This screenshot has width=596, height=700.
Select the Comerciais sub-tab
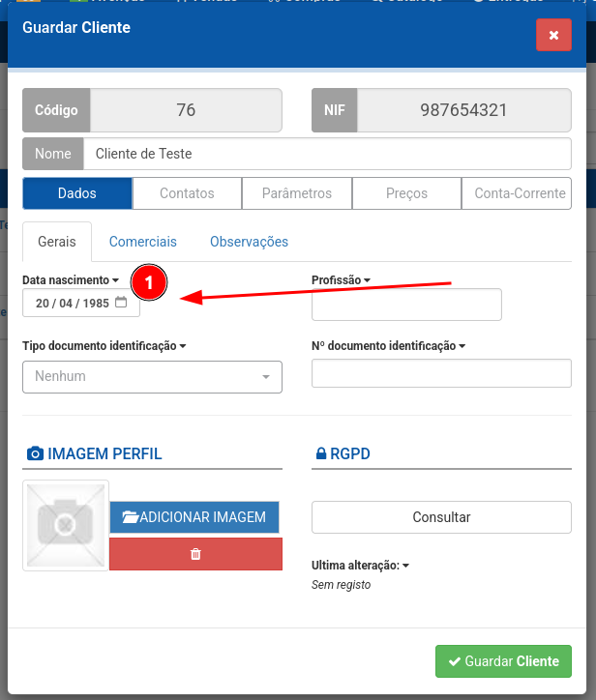[143, 242]
